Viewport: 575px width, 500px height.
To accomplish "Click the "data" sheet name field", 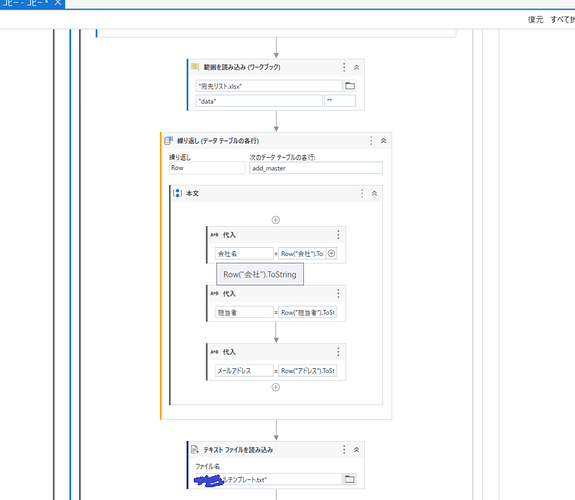I will tap(259, 101).
